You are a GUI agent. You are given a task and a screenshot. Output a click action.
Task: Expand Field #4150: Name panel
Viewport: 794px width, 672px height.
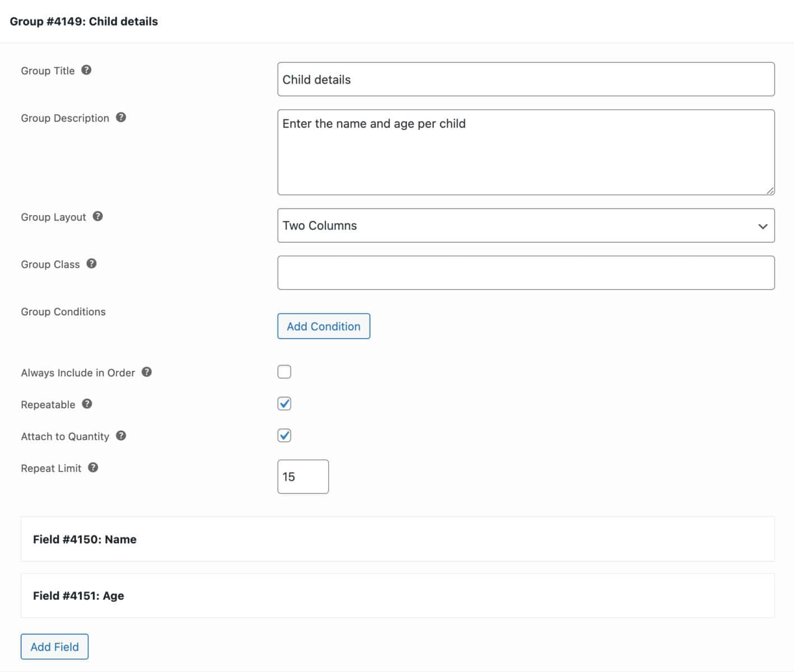coord(398,539)
